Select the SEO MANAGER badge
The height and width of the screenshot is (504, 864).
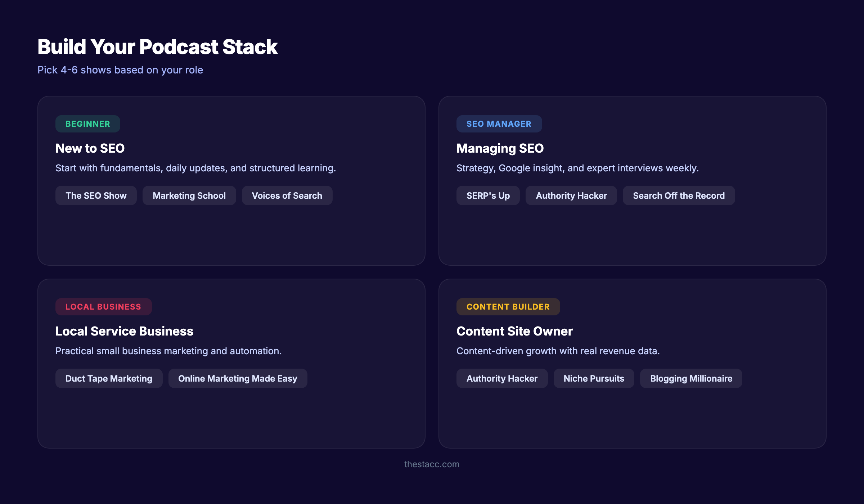click(499, 123)
